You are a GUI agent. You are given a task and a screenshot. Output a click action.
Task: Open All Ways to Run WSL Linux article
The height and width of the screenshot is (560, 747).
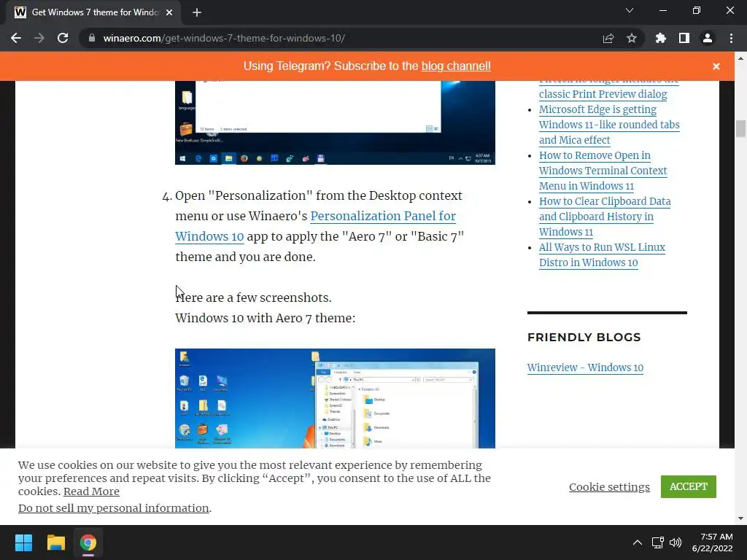[602, 254]
